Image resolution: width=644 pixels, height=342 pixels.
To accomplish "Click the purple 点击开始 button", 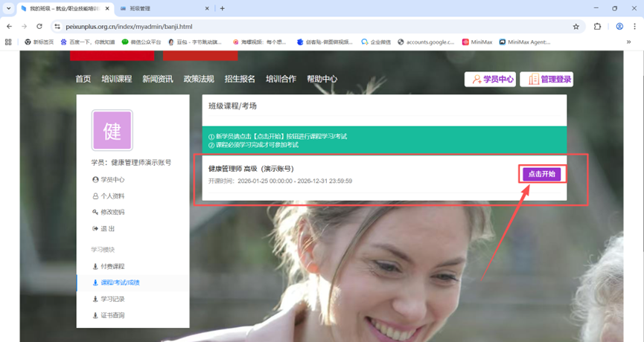I will tap(541, 174).
